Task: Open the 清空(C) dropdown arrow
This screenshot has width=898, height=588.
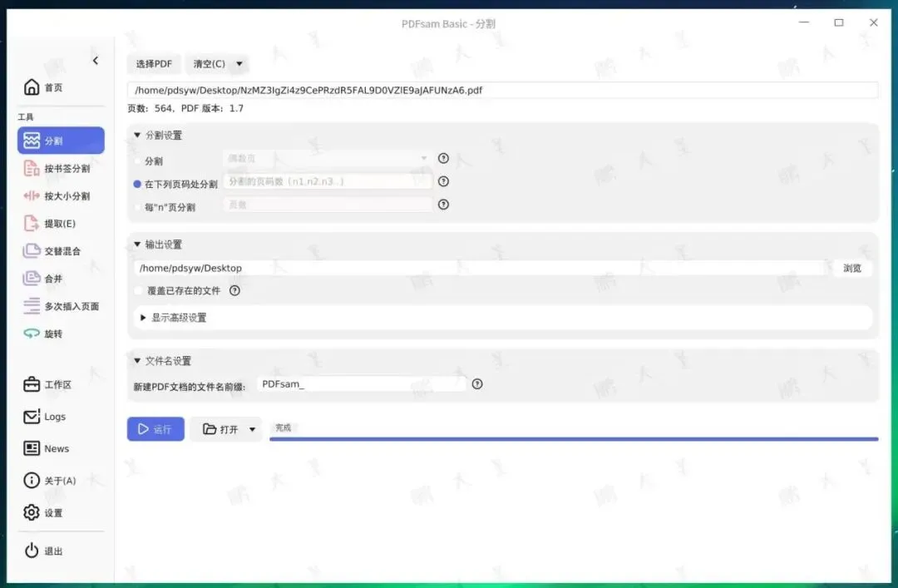Action: pyautogui.click(x=239, y=63)
